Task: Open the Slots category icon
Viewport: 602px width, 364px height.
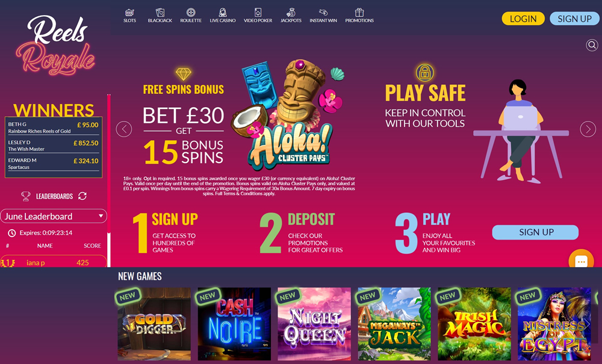Action: pyautogui.click(x=130, y=12)
